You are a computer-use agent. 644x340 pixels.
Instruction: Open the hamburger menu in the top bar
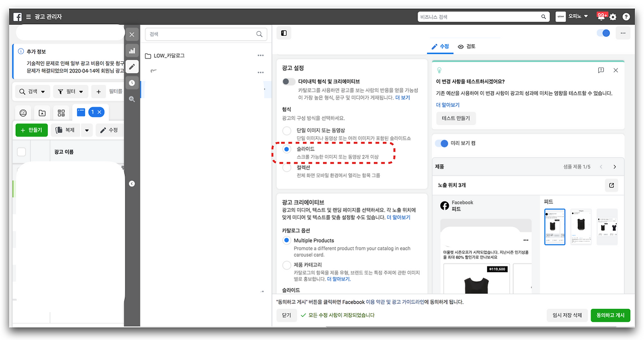click(x=29, y=16)
